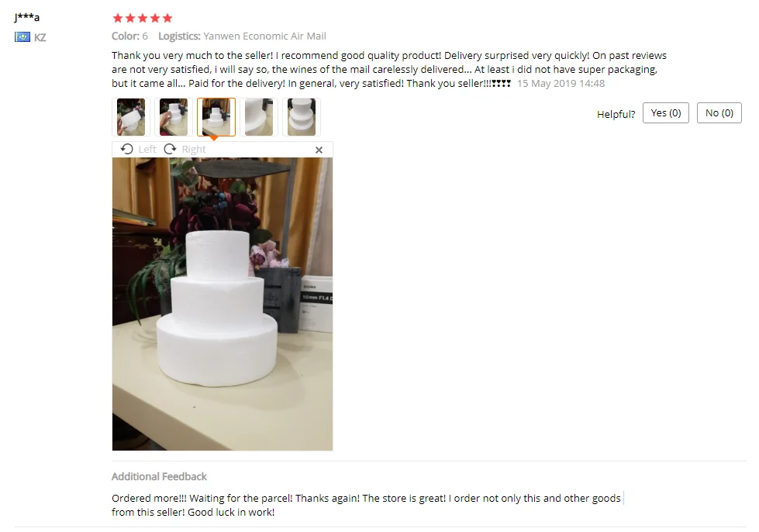Image resolution: width=759 pixels, height=532 pixels.
Task: Click the Right rotate text label
Action: [x=194, y=149]
